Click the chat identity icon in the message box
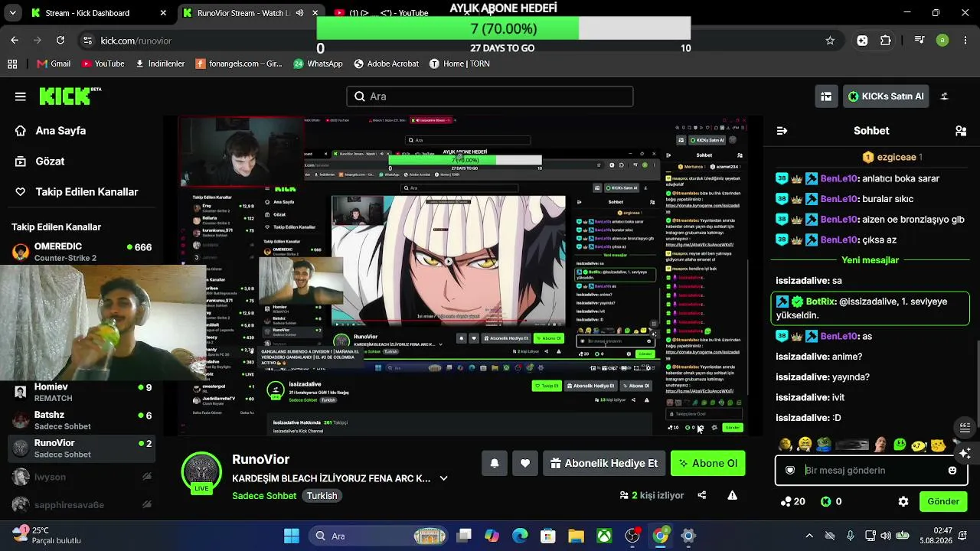The height and width of the screenshot is (551, 980). 790,471
